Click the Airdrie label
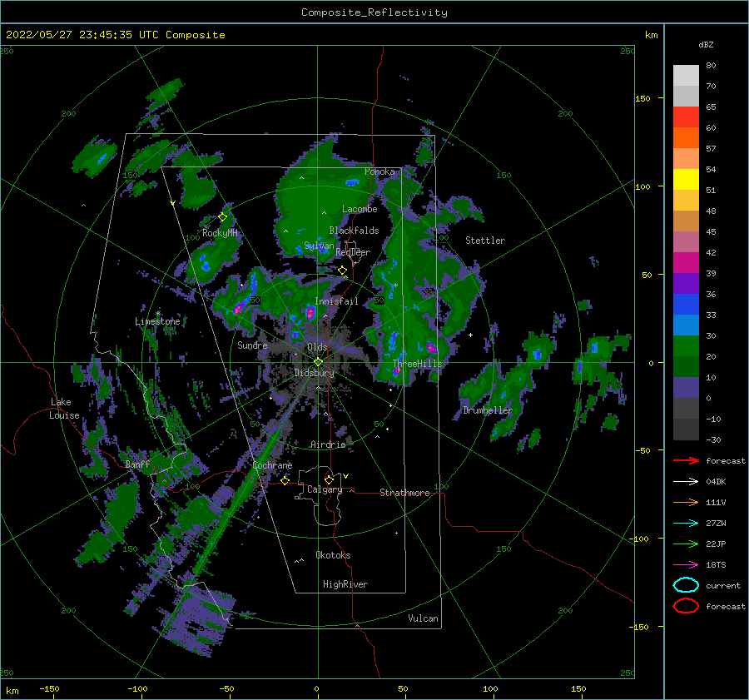The image size is (749, 700). tap(328, 444)
